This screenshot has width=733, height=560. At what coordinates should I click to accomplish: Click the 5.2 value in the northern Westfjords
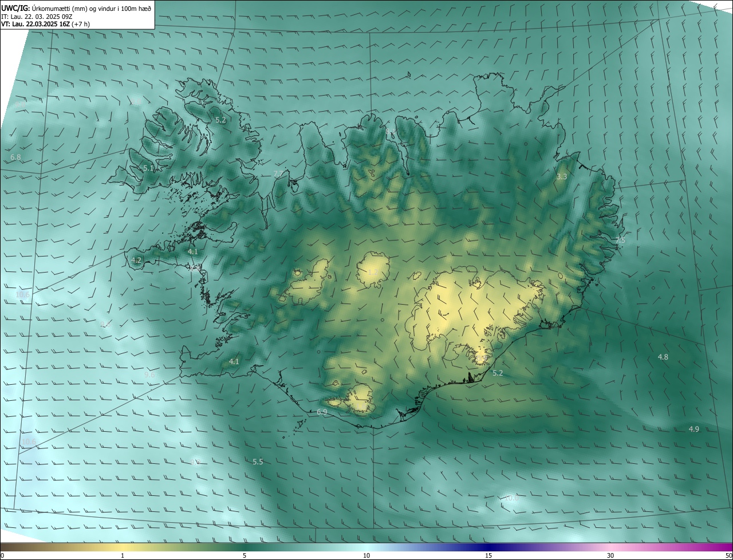[220, 120]
